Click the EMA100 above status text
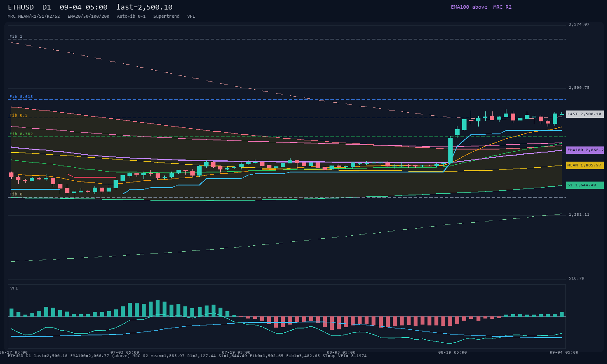This screenshot has width=607, height=364. [469, 7]
